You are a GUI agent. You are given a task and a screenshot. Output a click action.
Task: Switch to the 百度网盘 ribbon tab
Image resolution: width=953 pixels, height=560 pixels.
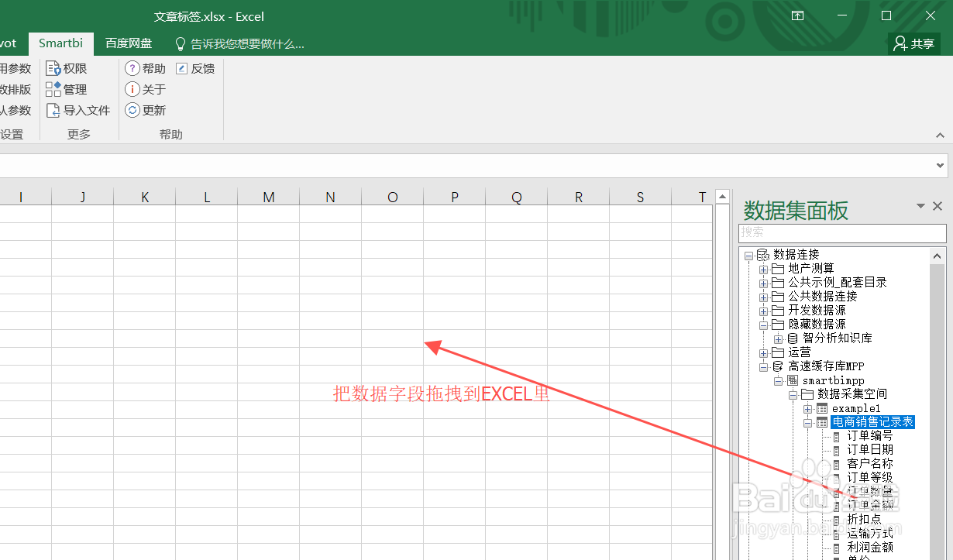pos(129,43)
